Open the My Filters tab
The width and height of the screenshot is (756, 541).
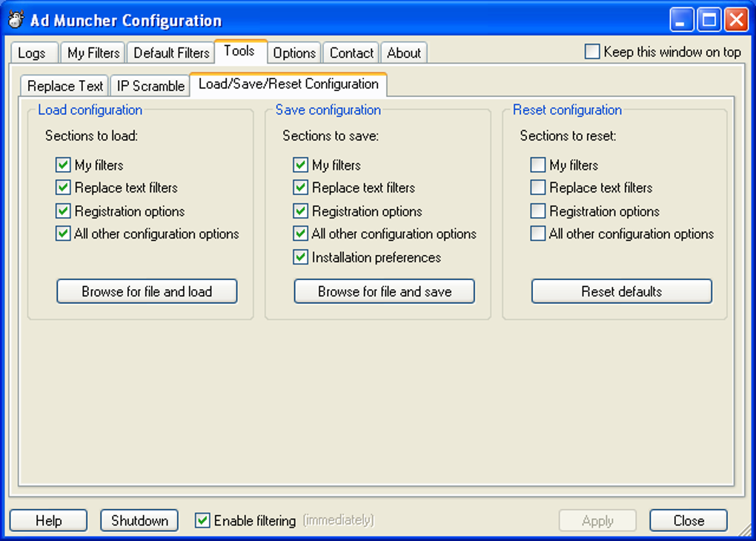(x=93, y=53)
